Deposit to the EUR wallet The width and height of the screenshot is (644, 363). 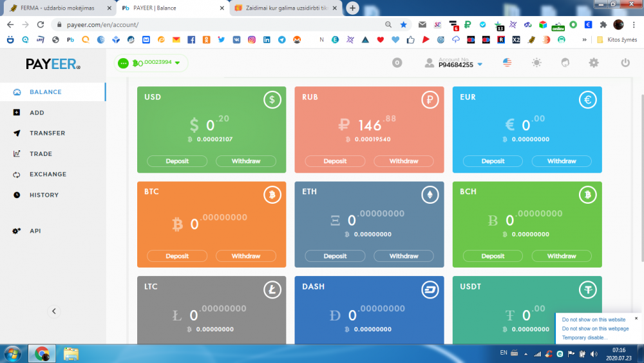(x=493, y=161)
